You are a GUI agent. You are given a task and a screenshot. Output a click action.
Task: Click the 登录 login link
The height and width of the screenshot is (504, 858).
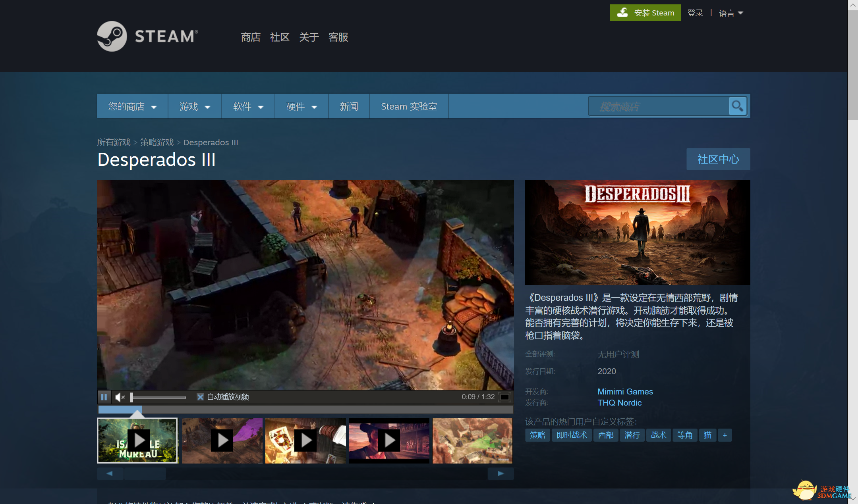pos(695,13)
